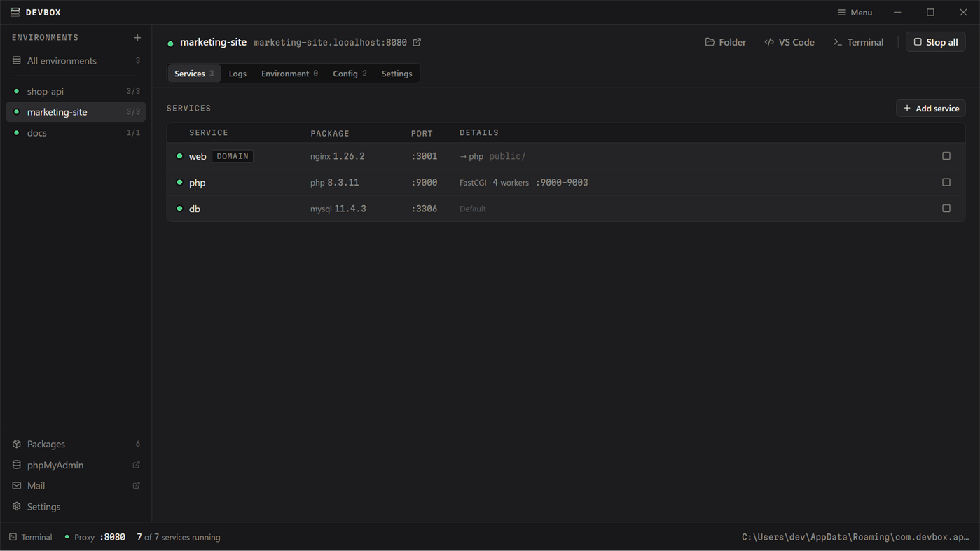Select All environments in the sidebar
The width and height of the screenshot is (980, 551).
(x=76, y=61)
